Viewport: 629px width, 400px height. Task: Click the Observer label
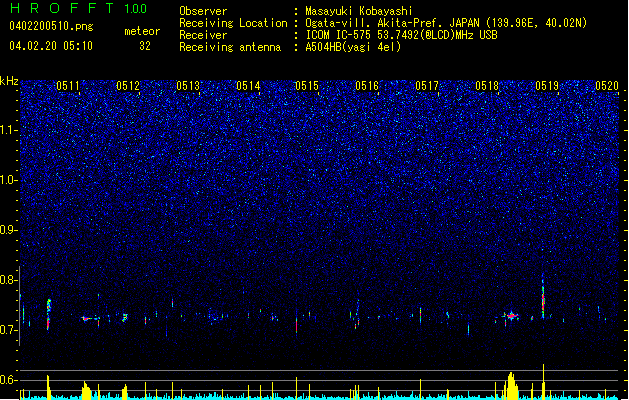203,11
